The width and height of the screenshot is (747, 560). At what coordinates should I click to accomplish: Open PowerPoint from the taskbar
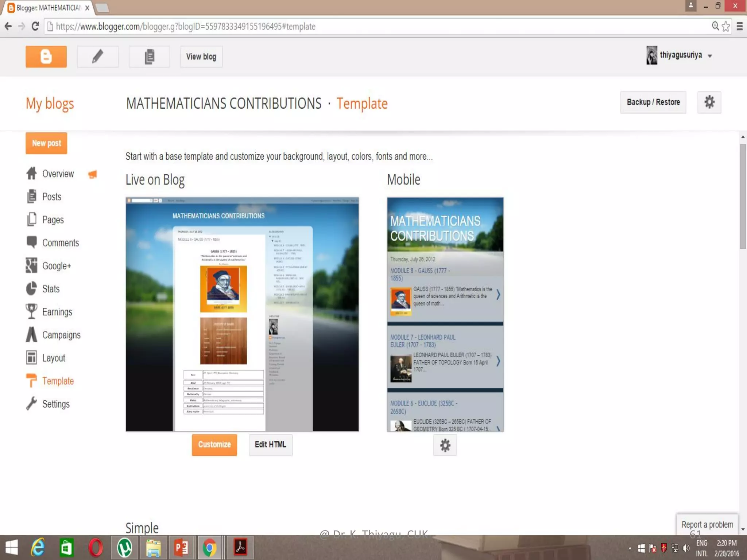[181, 548]
